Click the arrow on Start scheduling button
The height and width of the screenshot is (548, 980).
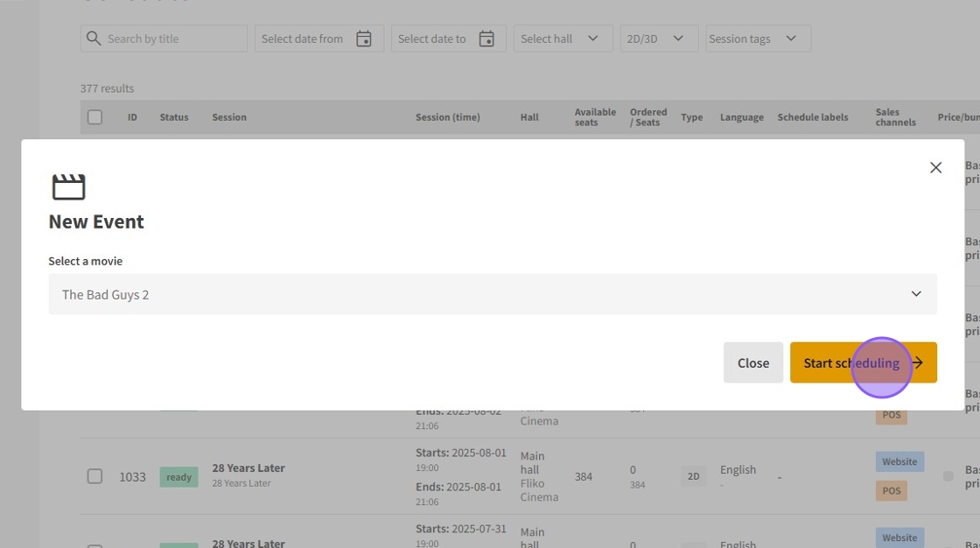click(918, 362)
